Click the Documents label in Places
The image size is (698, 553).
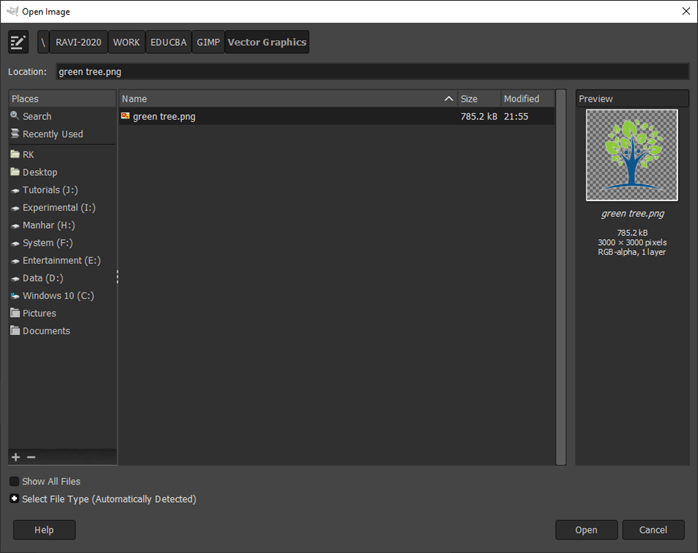pyautogui.click(x=46, y=331)
